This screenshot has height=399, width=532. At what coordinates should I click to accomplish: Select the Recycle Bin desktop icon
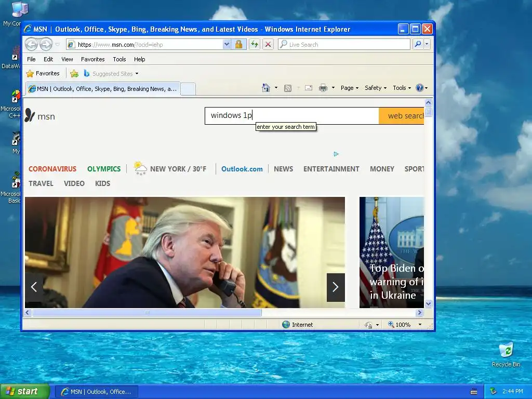tap(506, 355)
